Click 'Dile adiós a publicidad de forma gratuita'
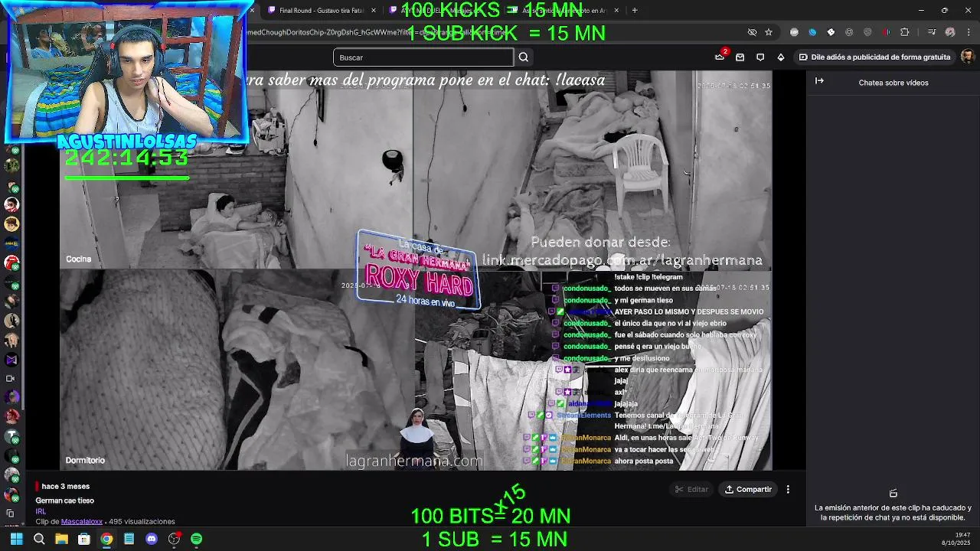Image resolution: width=980 pixels, height=551 pixels. click(874, 57)
